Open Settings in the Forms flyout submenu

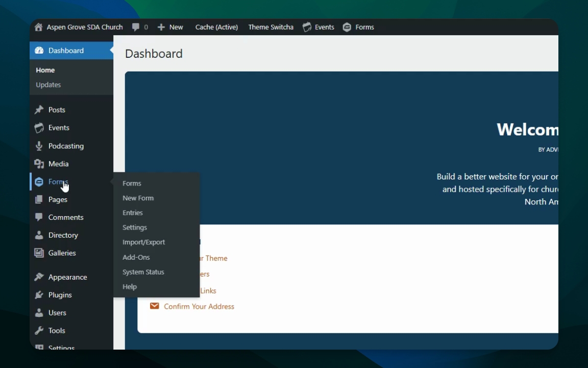[135, 227]
